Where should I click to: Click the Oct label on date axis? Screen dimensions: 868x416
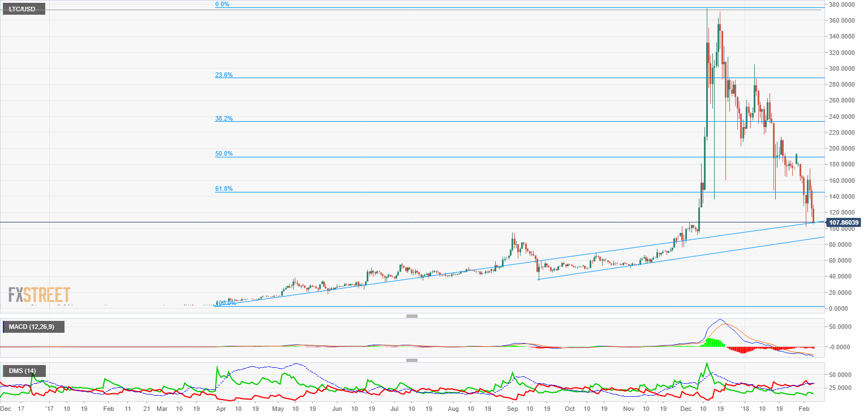point(570,408)
